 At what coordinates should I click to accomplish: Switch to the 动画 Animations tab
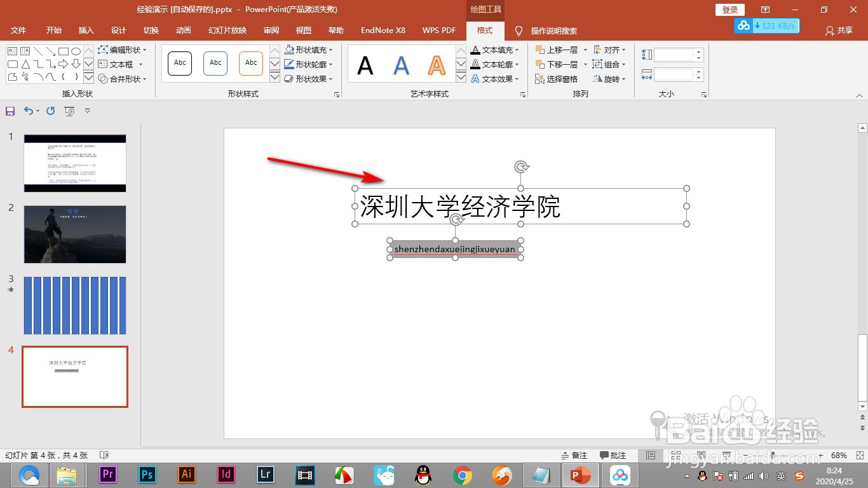pos(184,30)
